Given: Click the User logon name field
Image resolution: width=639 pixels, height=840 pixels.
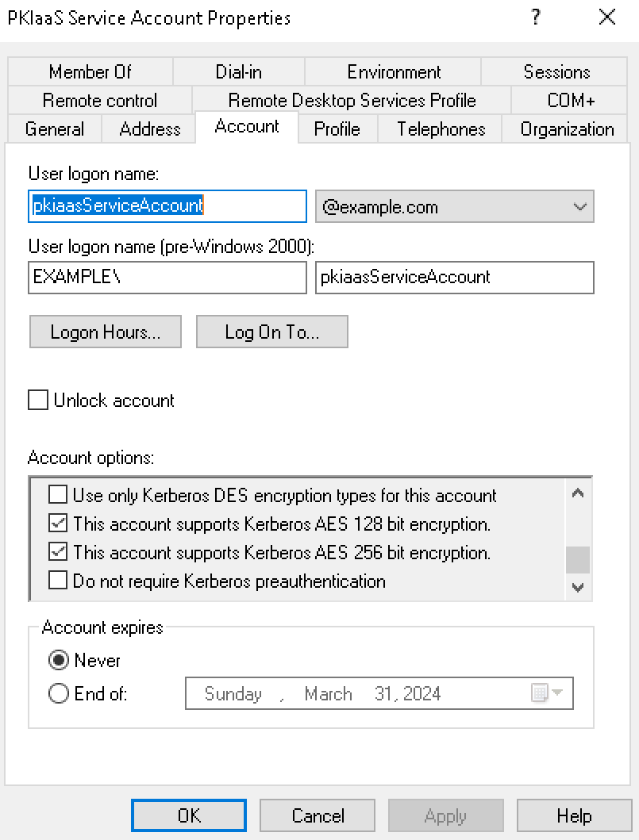Looking at the screenshot, I should click(x=167, y=207).
